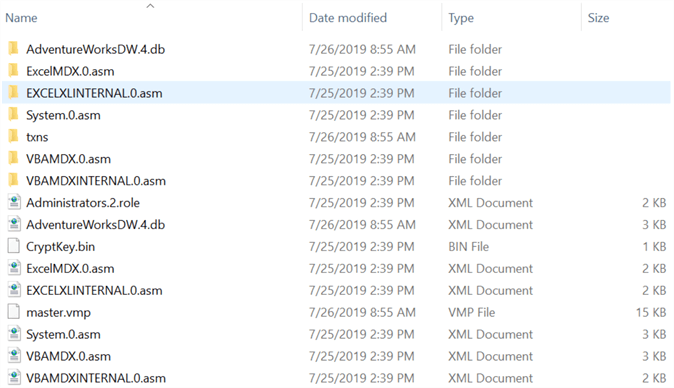This screenshot has height=388, width=674.
Task: Sort files by the Size column header
Action: point(598,18)
